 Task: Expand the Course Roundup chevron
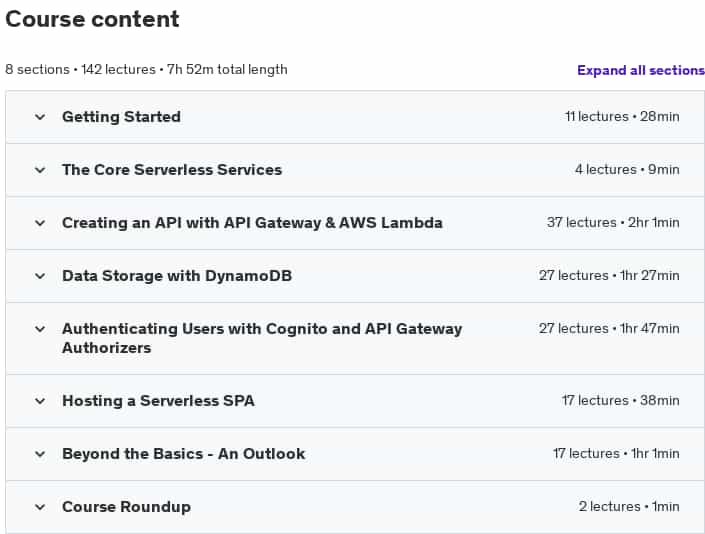pyautogui.click(x=40, y=507)
